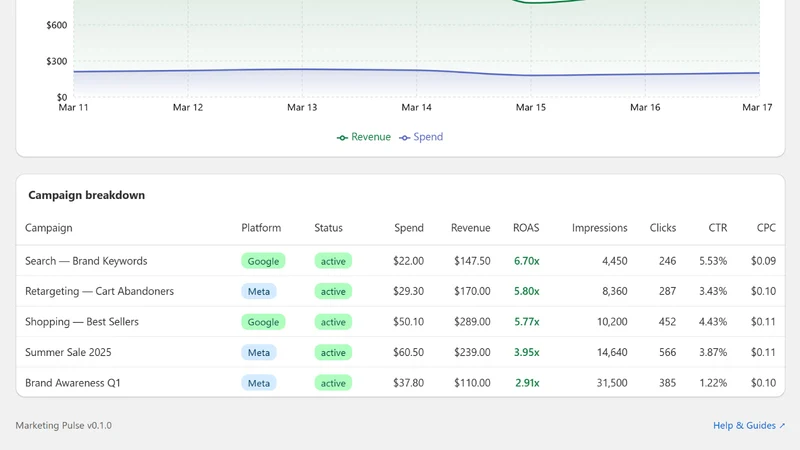Click the 3.95x ROAS value
Viewport: 800px width, 450px height.
(527, 353)
